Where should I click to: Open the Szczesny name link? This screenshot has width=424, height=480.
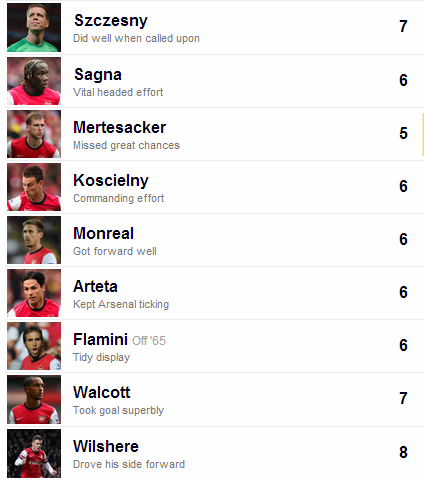tap(111, 21)
